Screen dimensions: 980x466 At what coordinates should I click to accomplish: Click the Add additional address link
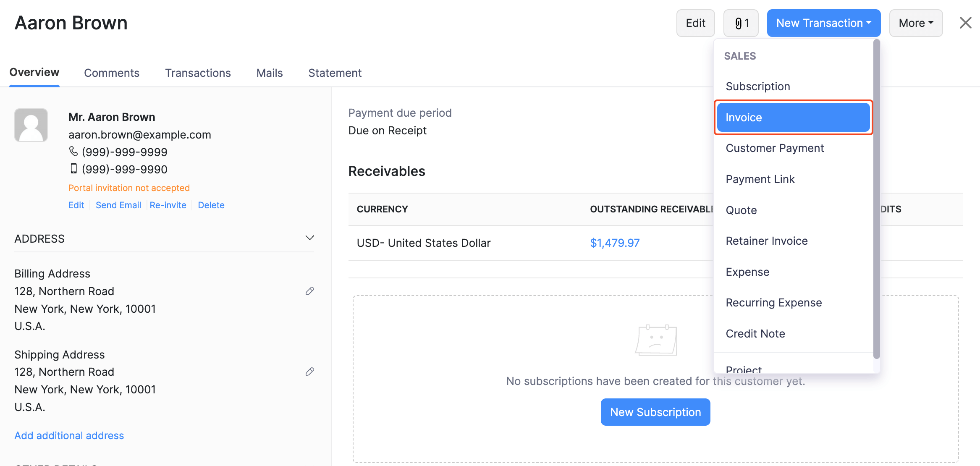pos(69,435)
